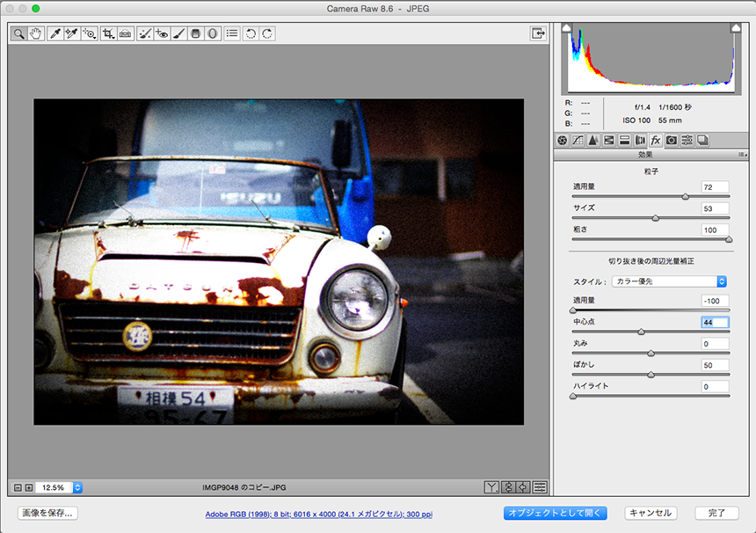Open the Split Toning panel tab
This screenshot has width=756, height=533.
[624, 141]
